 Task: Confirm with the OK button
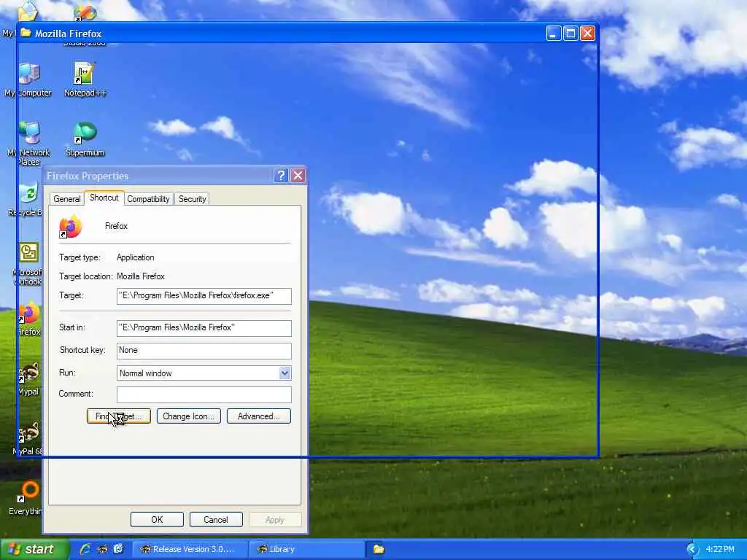[x=158, y=519]
